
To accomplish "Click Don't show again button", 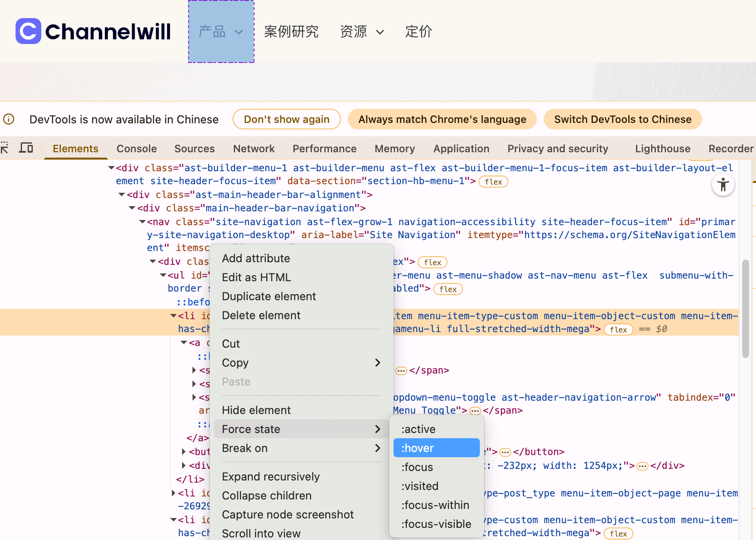I will pyautogui.click(x=287, y=119).
